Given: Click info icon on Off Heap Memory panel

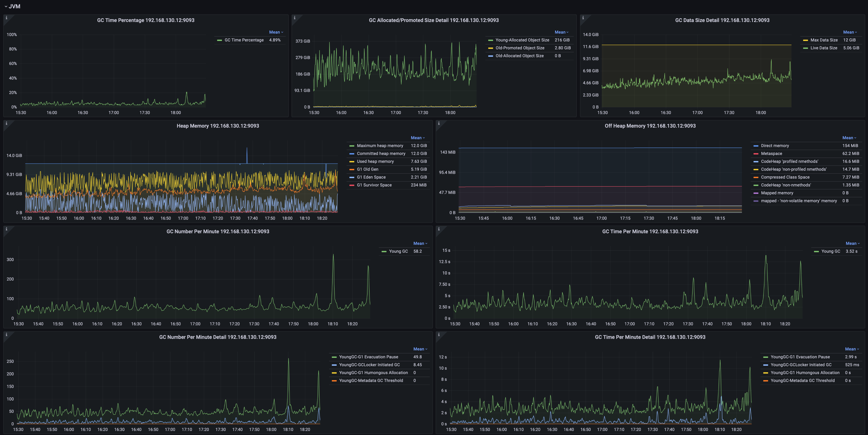Looking at the screenshot, I should tap(439, 123).
